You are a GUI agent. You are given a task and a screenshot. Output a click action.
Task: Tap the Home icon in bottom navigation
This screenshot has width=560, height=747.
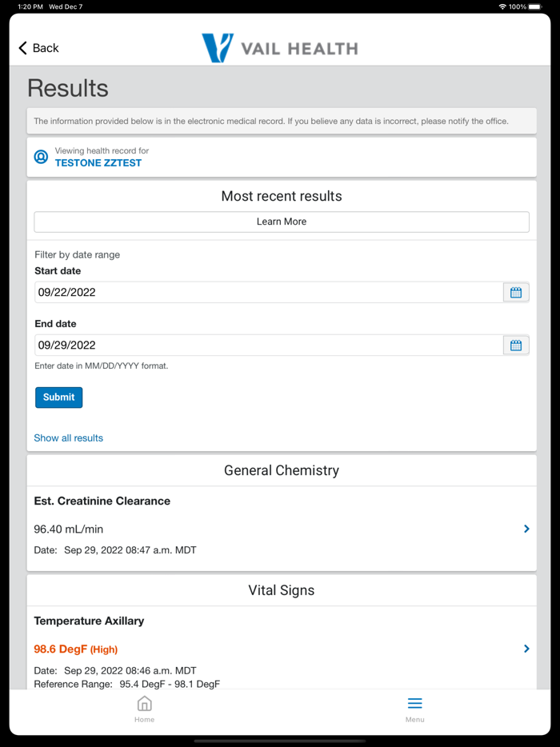coord(144,703)
